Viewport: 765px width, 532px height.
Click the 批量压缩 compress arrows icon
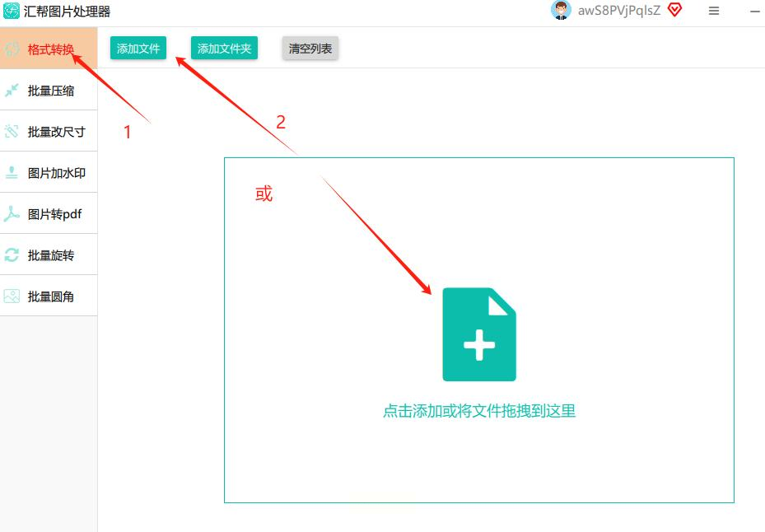point(12,91)
